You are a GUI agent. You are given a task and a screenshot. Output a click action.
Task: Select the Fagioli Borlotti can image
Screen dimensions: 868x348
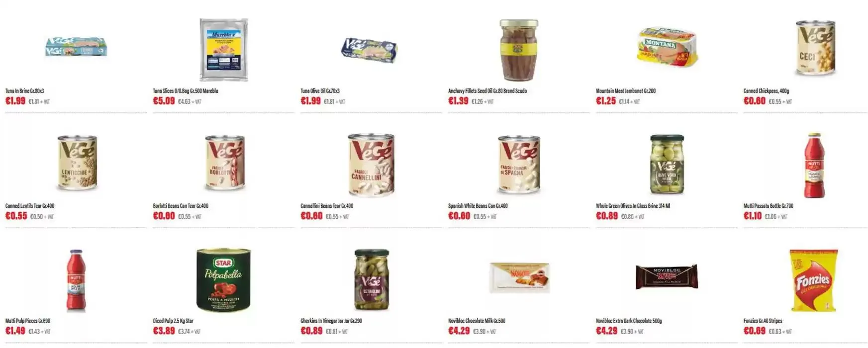tap(224, 163)
